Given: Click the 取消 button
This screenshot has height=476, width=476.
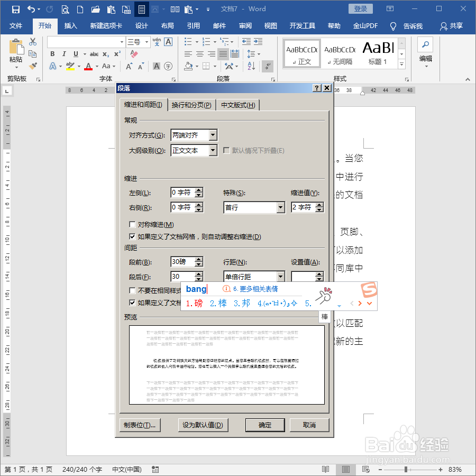Looking at the screenshot, I should (x=309, y=425).
